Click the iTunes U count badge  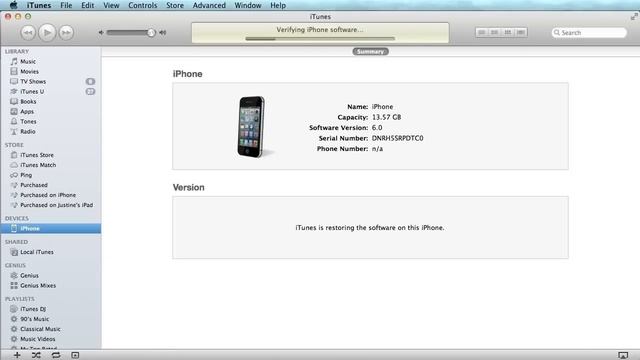[90, 91]
